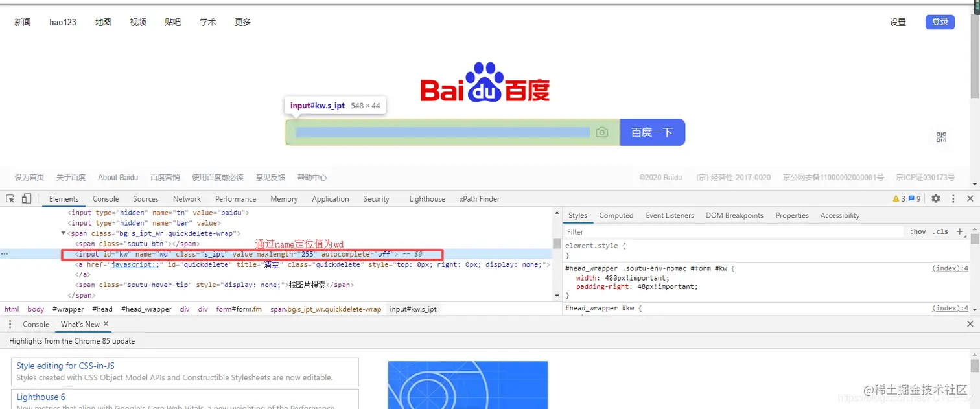
Task: Open the Properties tab
Action: pos(792,215)
